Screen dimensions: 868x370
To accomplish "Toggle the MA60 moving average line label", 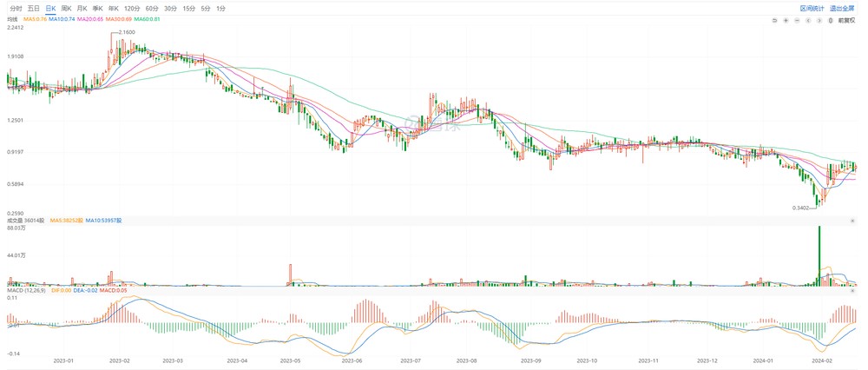I will (x=145, y=17).
